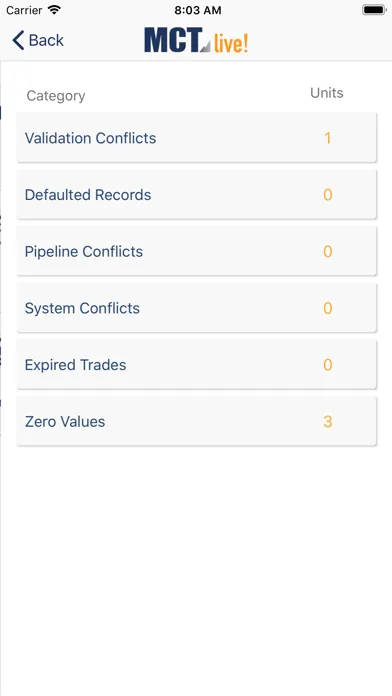Tap System Conflicts unit count 0
Viewport: 392px width, 696px height.
[328, 308]
